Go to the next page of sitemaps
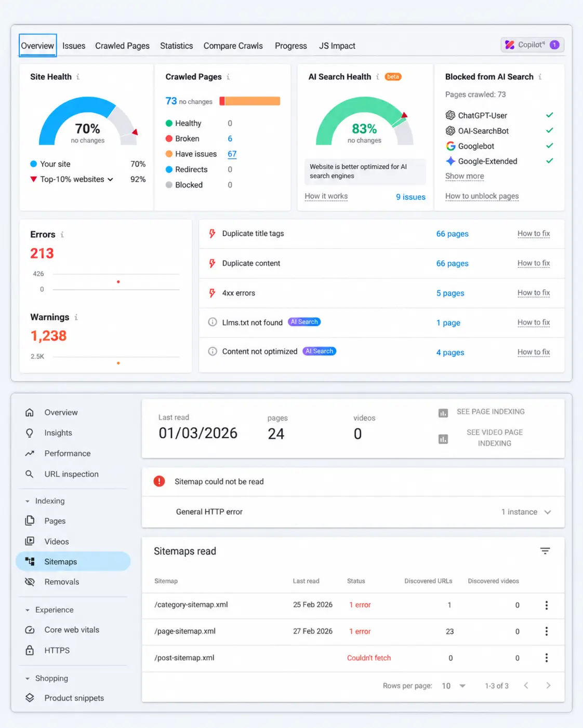The height and width of the screenshot is (728, 583). pyautogui.click(x=548, y=686)
